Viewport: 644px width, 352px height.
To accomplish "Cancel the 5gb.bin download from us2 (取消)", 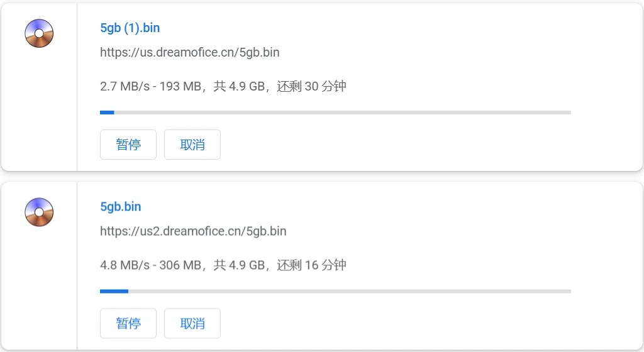I will [x=192, y=323].
